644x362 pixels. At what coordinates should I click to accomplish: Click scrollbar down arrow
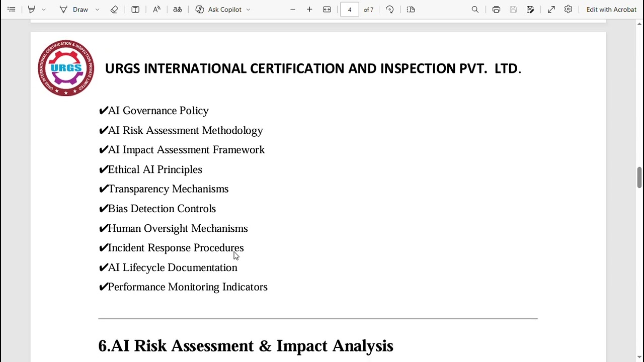(x=639, y=357)
